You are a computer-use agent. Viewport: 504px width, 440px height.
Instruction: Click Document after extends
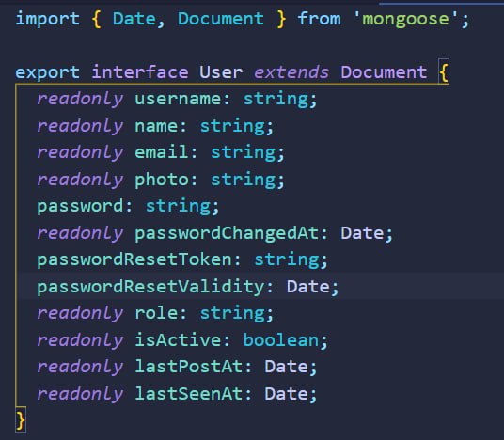(384, 72)
